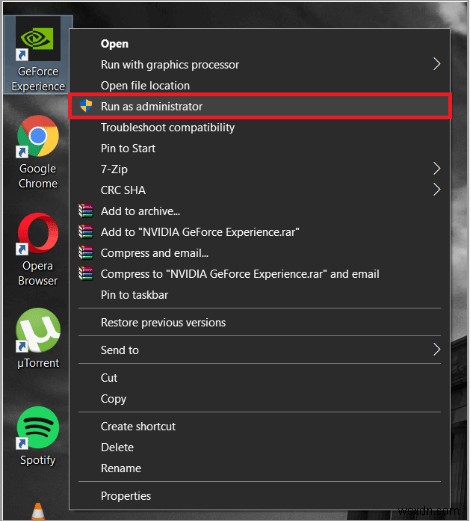Choose Copy in the context menu

point(260,399)
